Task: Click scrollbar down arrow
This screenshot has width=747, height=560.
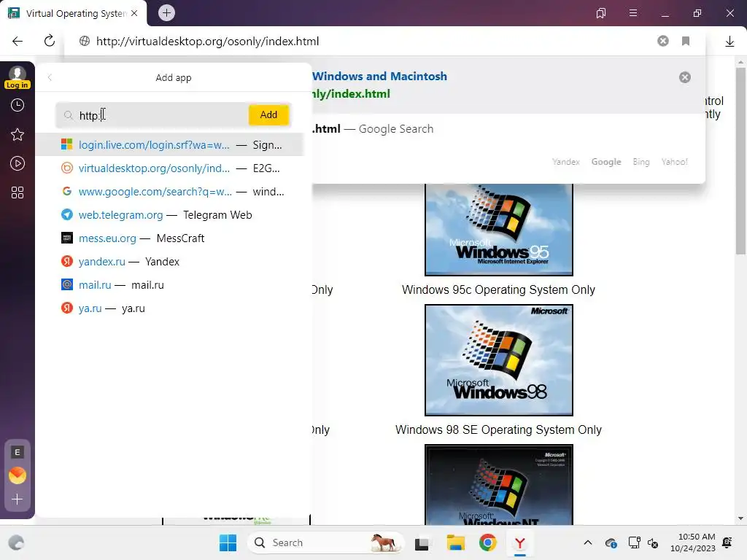Action: click(740, 518)
